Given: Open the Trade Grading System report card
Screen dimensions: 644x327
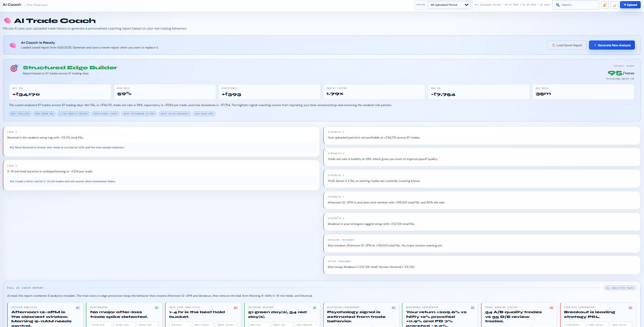Looking at the screenshot, I should (x=519, y=315).
